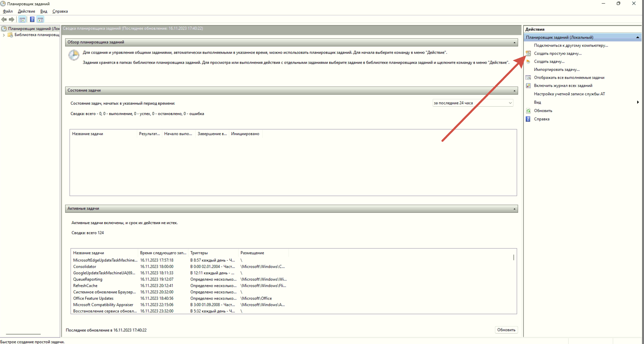Viewport: 644px width, 344px height.
Task: Open the 'за последние 24 часа' dropdown
Action: click(x=473, y=103)
